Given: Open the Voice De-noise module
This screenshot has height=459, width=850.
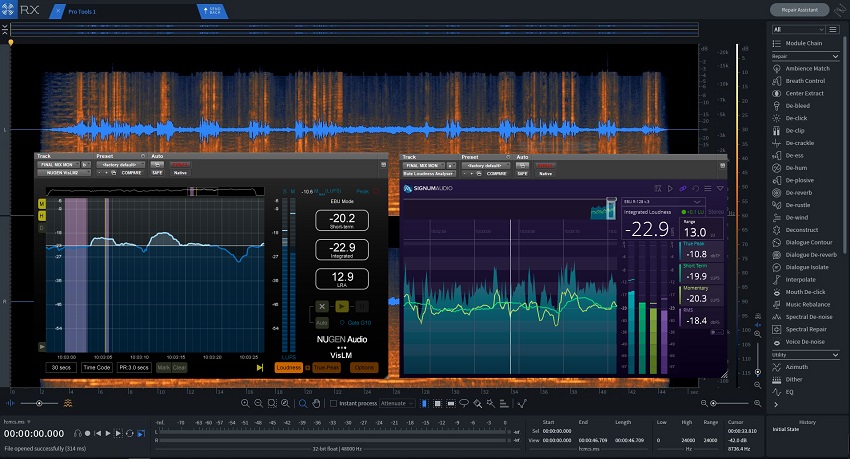Looking at the screenshot, I should click(x=799, y=342).
